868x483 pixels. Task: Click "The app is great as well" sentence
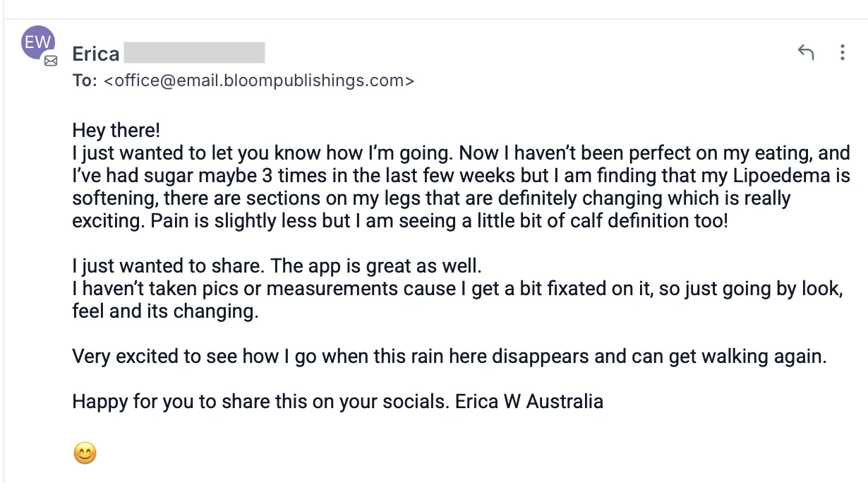click(x=376, y=266)
